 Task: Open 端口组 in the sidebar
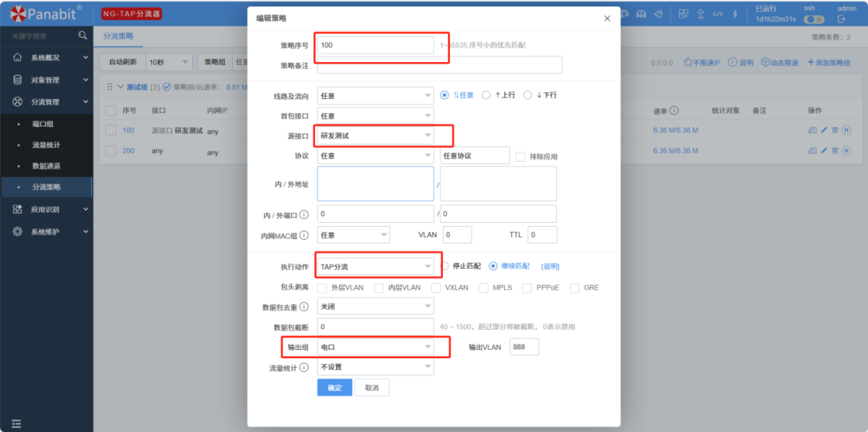pos(47,124)
